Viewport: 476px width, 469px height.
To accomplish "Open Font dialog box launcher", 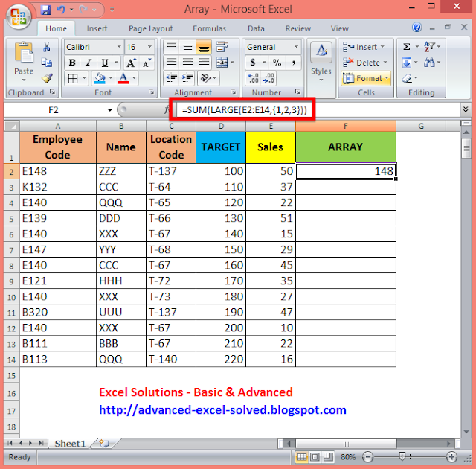I will [151, 92].
